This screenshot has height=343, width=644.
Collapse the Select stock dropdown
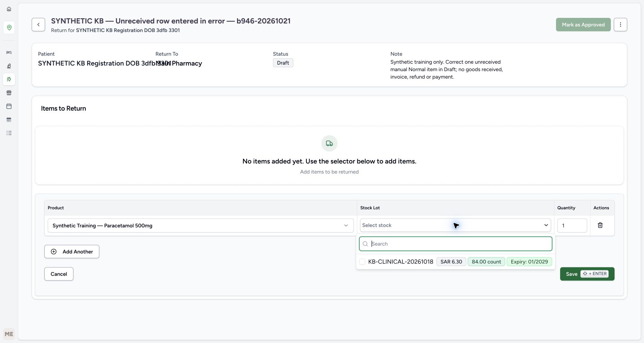point(455,225)
